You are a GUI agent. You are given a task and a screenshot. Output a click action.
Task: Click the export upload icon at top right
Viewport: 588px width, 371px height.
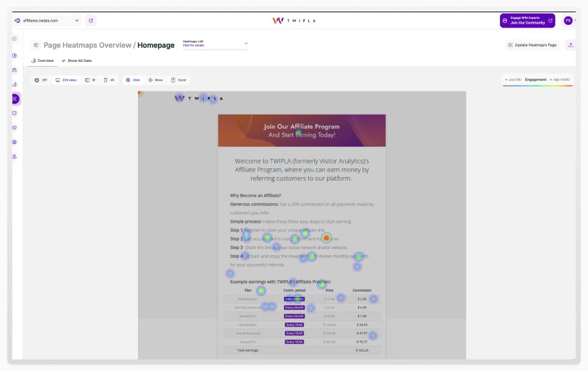pos(571,45)
